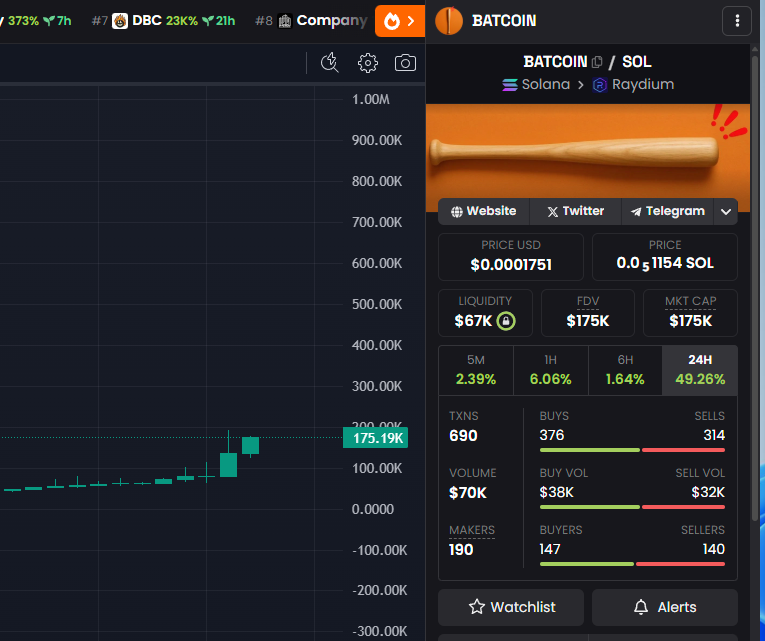Click the BATCOIN / SOL pair title

(x=587, y=62)
